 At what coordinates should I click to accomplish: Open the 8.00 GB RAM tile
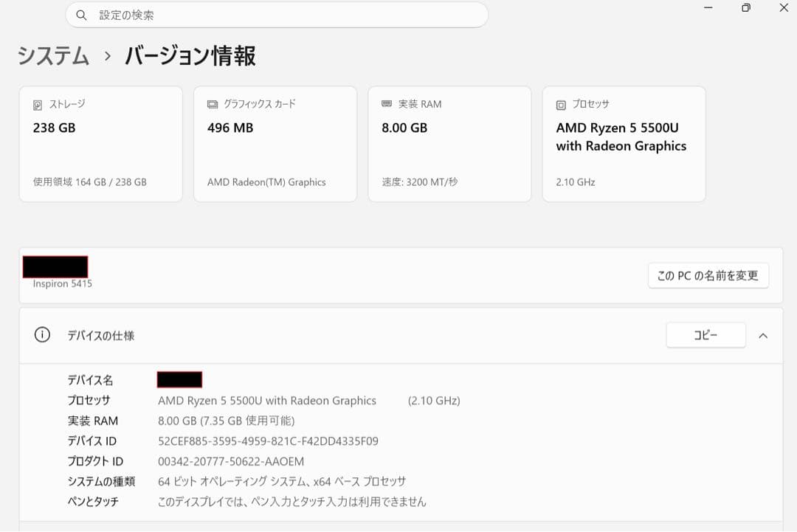(x=449, y=145)
